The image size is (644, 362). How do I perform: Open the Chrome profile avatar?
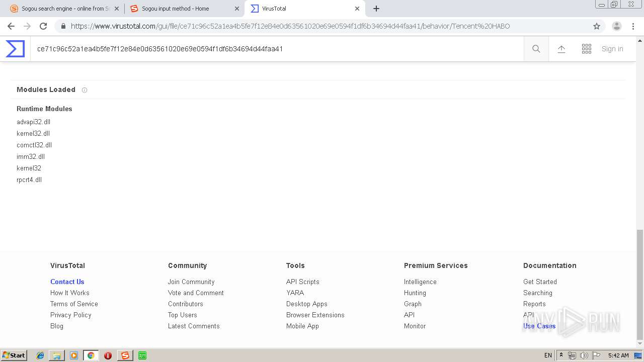617,26
